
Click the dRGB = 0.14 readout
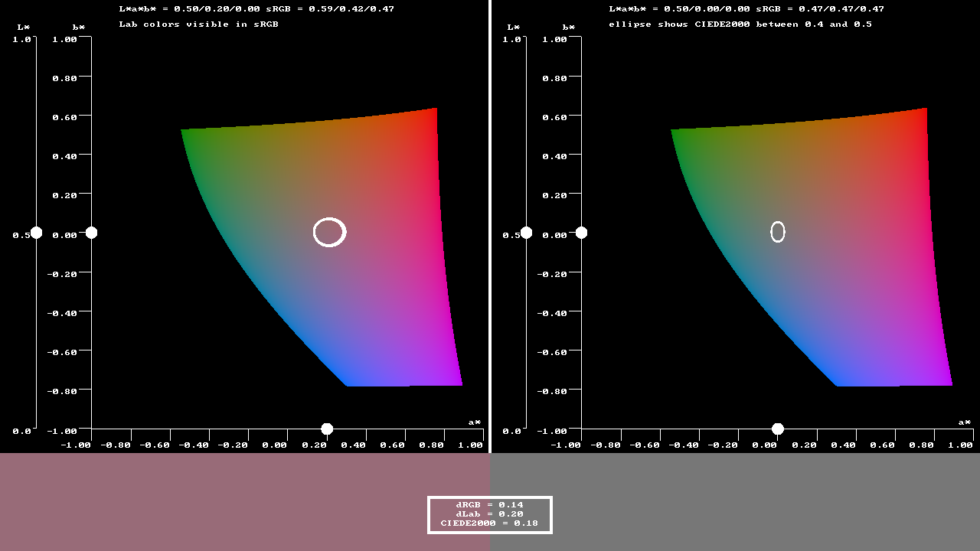[490, 505]
